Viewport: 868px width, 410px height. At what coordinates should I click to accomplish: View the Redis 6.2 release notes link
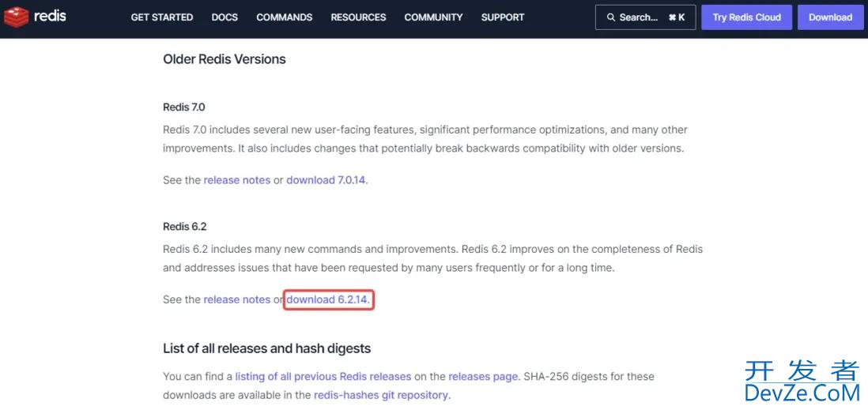[x=236, y=299]
